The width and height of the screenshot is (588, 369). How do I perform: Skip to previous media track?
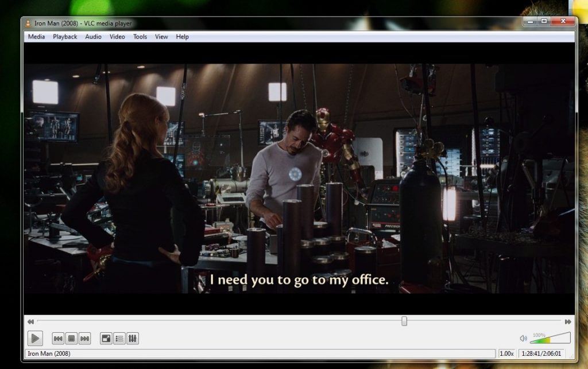tap(58, 339)
